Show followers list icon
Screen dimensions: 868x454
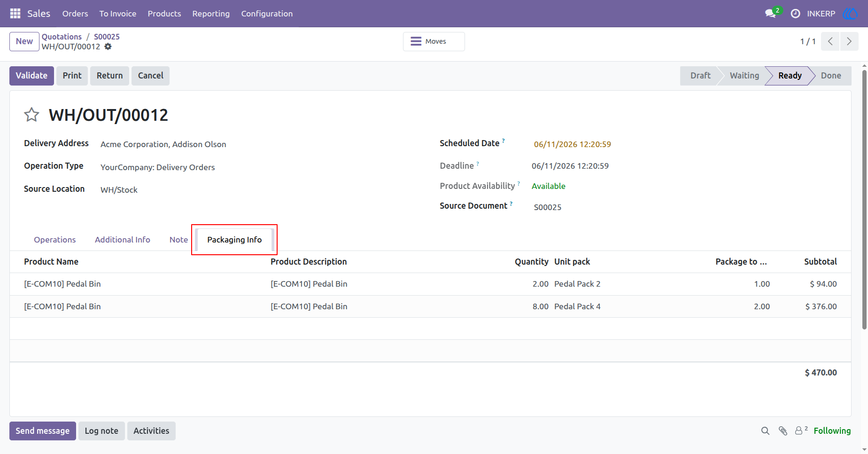click(x=801, y=431)
